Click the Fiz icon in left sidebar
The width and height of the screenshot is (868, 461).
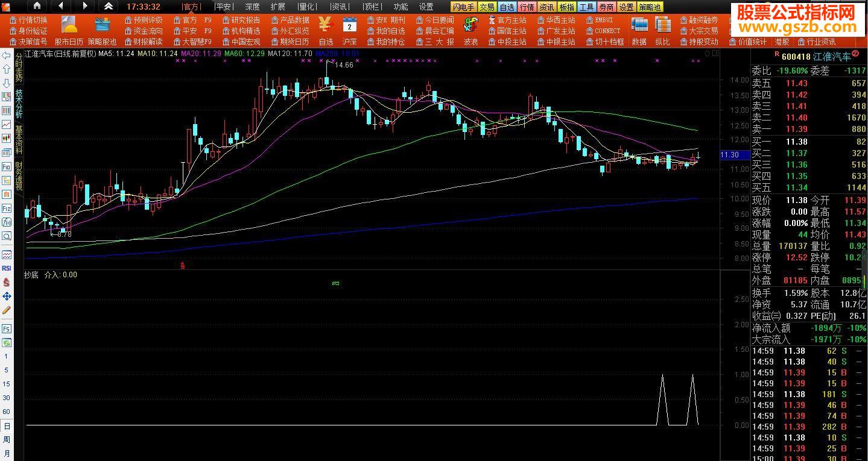[7, 208]
